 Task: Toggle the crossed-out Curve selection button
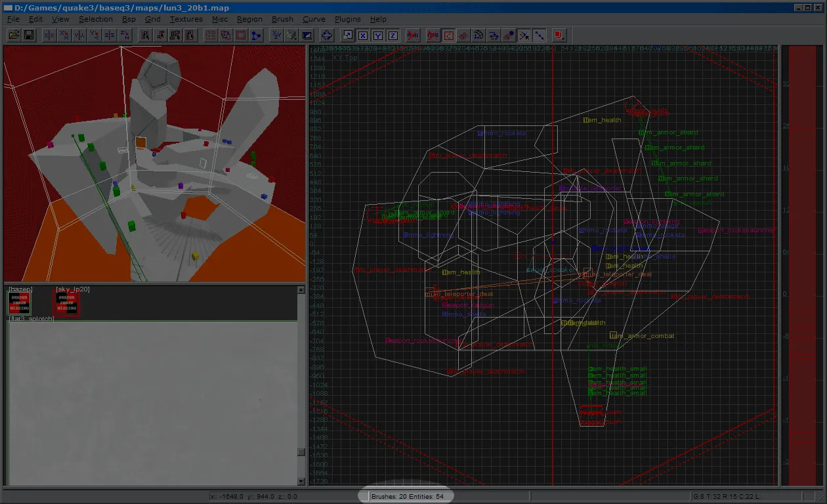[x=433, y=35]
